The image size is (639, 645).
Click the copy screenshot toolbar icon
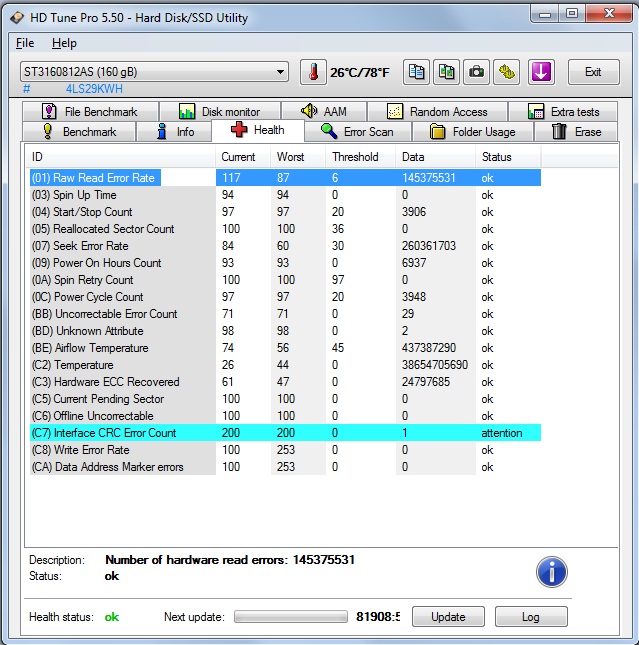[446, 72]
